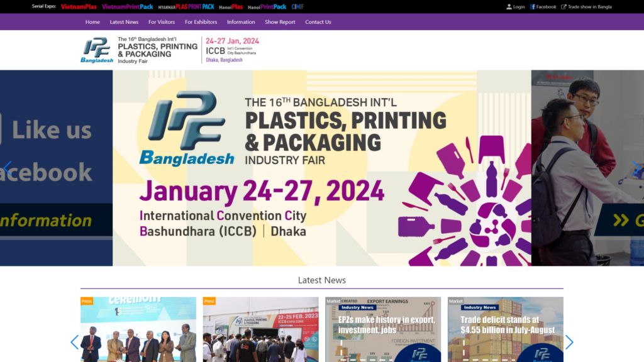The image size is (644, 362).
Task: Open the Latest News menu
Action: [124, 22]
